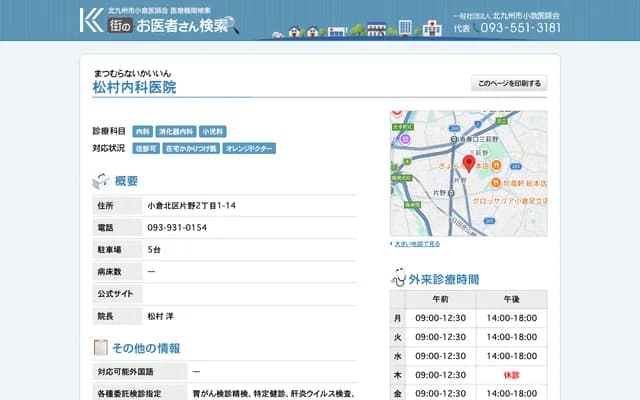Open the 大きい地図で見る link

point(417,244)
